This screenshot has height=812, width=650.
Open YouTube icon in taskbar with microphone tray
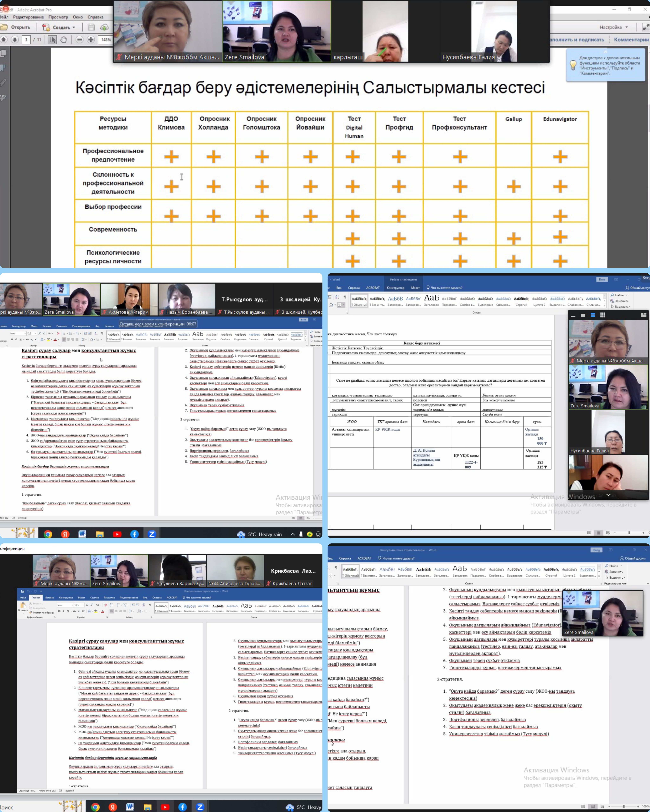117,534
